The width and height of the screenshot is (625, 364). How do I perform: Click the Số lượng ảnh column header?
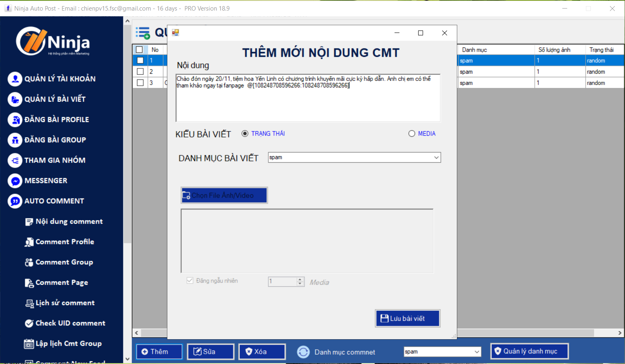click(560, 50)
